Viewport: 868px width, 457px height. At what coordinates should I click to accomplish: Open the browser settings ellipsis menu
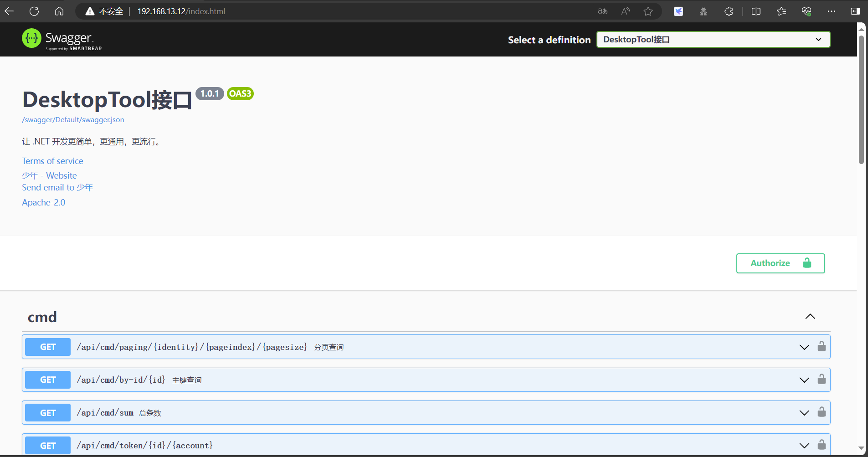click(x=832, y=11)
